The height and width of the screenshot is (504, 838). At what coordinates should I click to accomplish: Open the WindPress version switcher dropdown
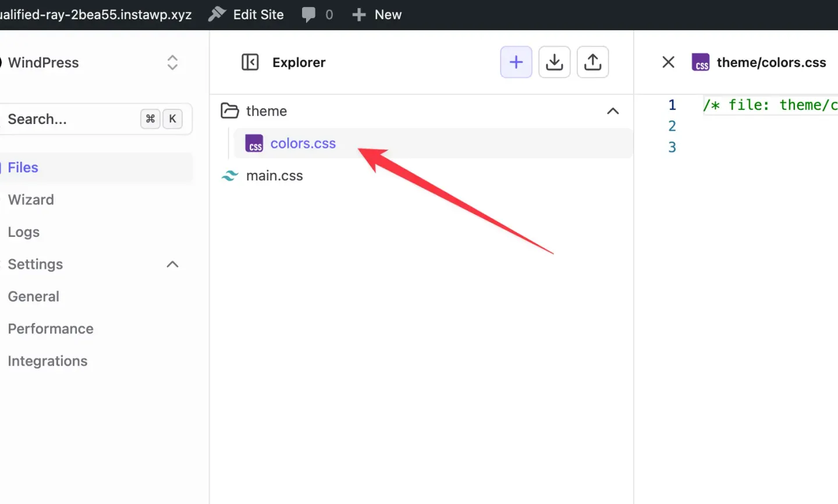[172, 62]
